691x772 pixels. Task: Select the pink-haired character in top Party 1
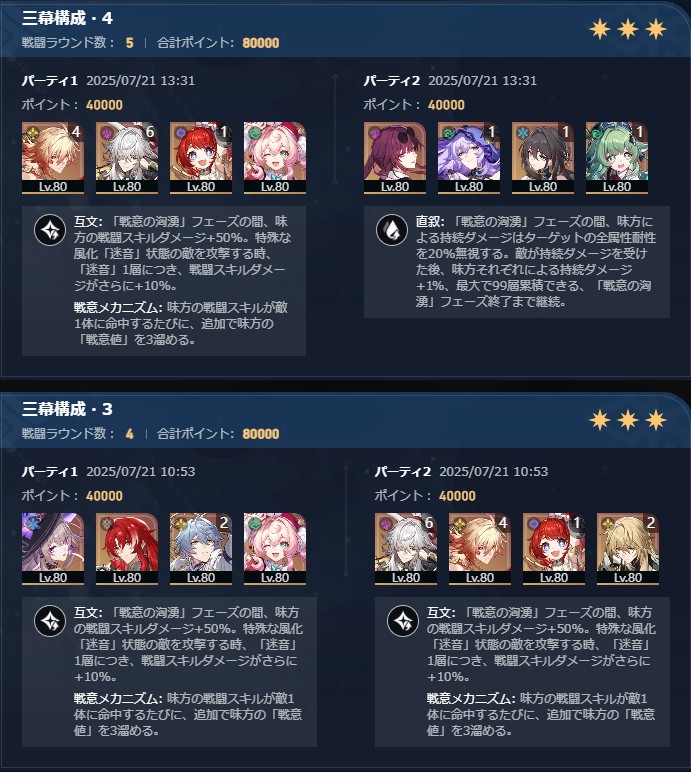tap(275, 158)
